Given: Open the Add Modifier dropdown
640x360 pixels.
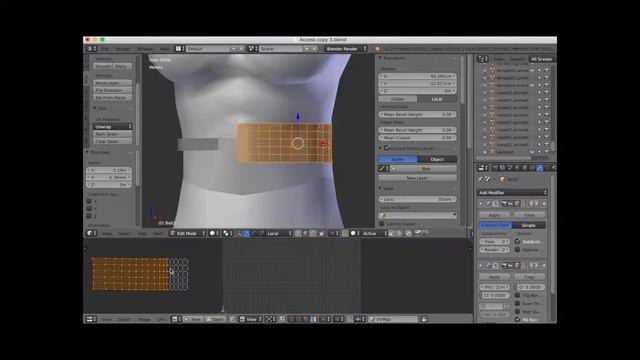Looking at the screenshot, I should 512,193.
